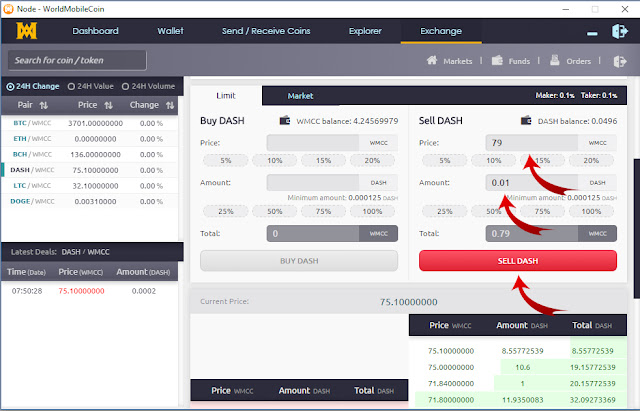This screenshot has height=411, width=640.
Task: Sort list by Pair column arrows
Action: point(44,105)
